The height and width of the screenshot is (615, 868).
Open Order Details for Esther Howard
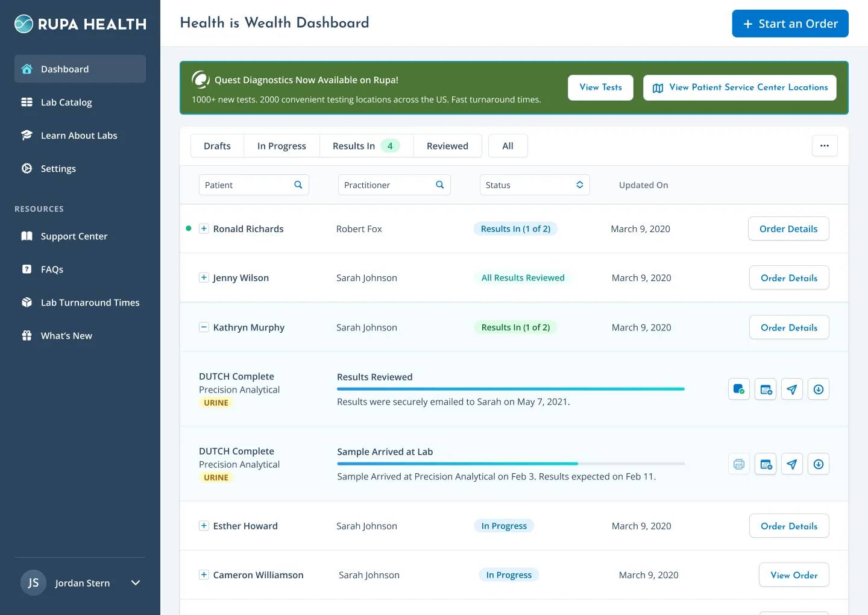coord(789,526)
